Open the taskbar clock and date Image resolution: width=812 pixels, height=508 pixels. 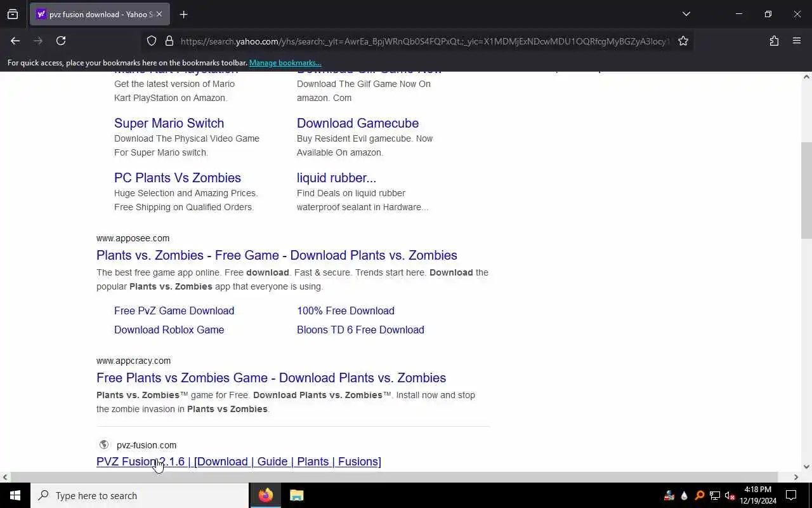758,495
